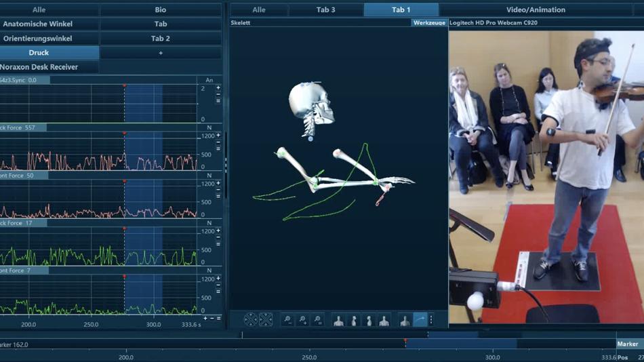Click the 3D skeleton skull model
Viewport: 644px width, 362px height.
pyautogui.click(x=311, y=103)
